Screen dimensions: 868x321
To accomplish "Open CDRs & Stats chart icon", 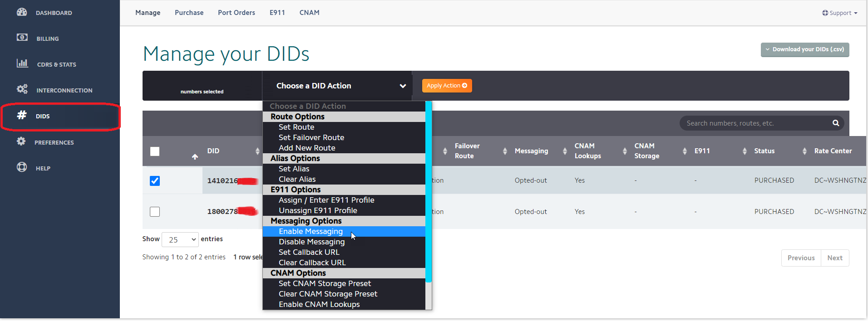I will (x=22, y=63).
